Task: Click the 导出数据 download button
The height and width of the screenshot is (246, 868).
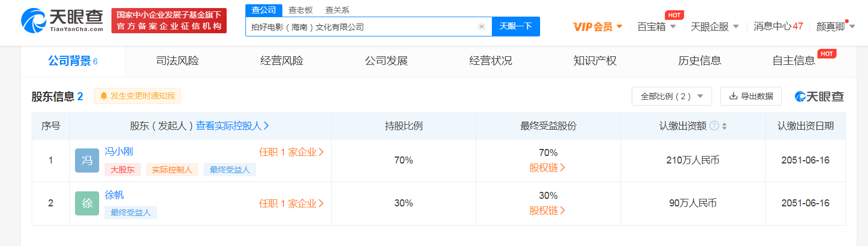Action: click(750, 96)
